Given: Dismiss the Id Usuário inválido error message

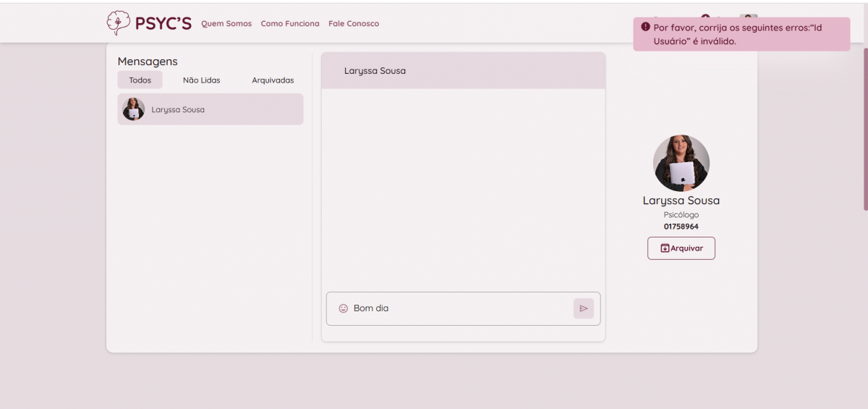Looking at the screenshot, I should point(741,35).
